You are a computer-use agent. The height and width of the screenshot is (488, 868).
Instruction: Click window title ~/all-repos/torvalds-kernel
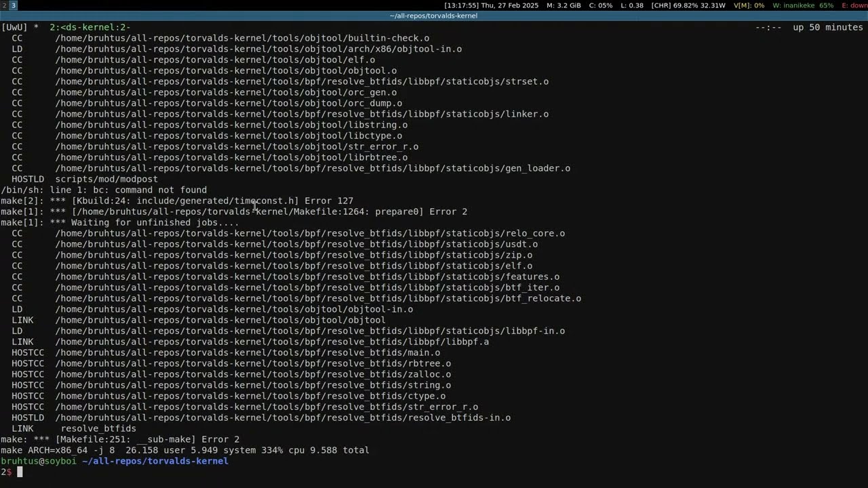click(434, 16)
